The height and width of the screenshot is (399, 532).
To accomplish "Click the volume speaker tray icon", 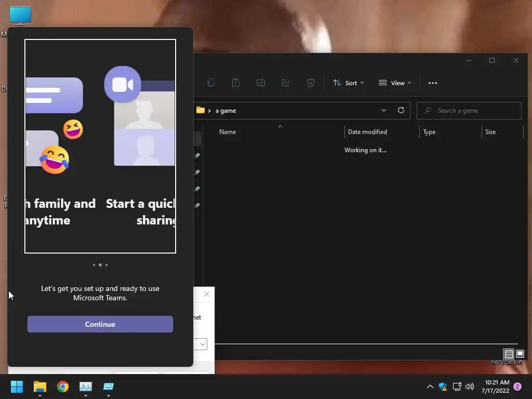I will click(470, 387).
